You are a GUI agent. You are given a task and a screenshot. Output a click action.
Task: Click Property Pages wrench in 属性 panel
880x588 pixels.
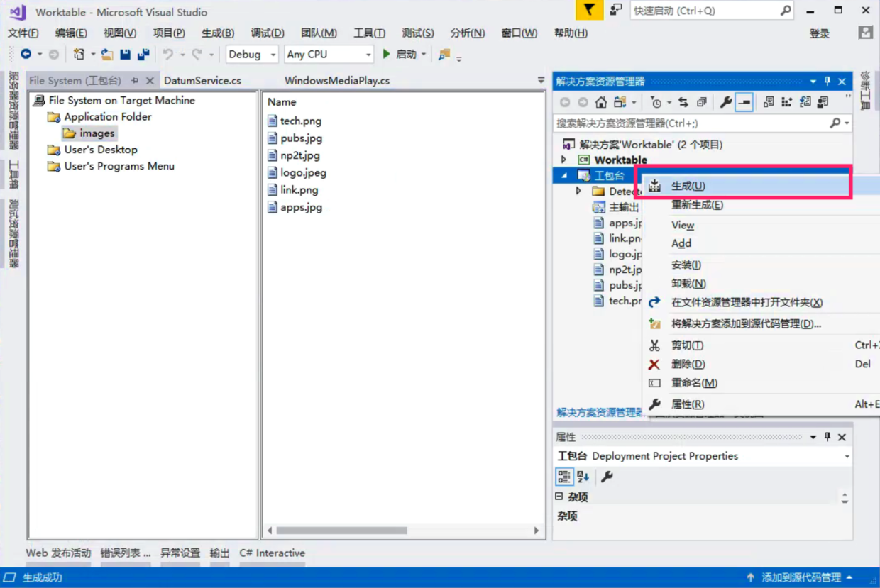[x=607, y=477]
